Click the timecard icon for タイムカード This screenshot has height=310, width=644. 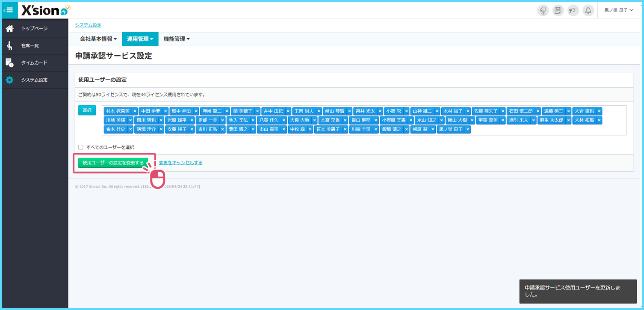9,63
